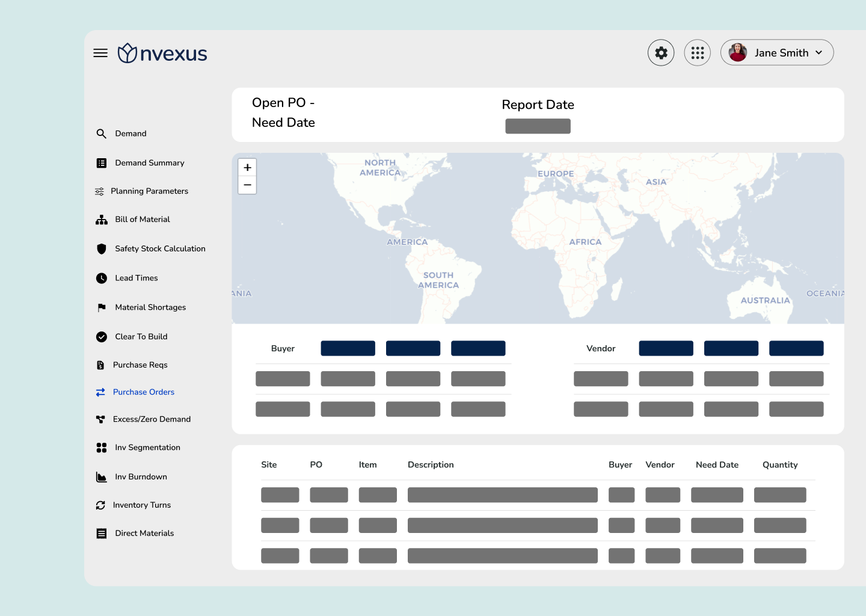
Task: Click the Lead Times clock icon
Action: pos(102,278)
